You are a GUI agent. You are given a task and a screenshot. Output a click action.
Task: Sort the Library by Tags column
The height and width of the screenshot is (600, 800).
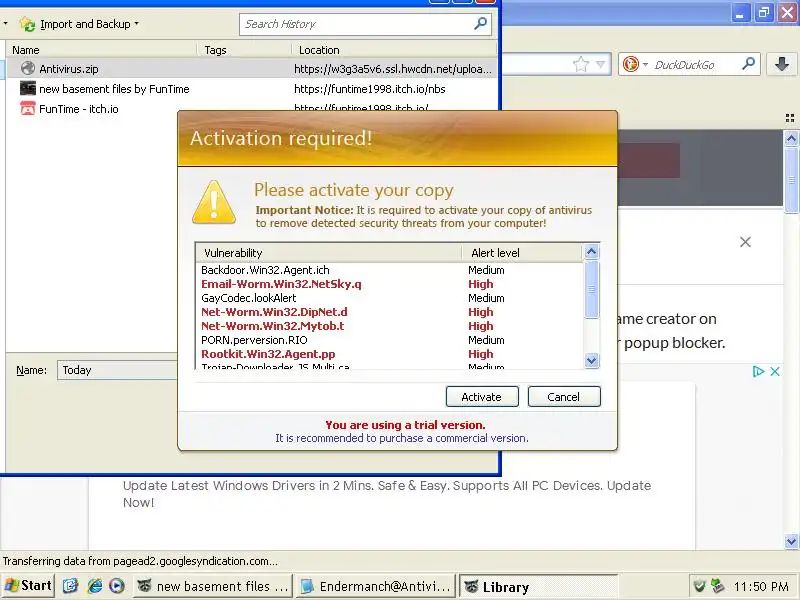coord(245,50)
